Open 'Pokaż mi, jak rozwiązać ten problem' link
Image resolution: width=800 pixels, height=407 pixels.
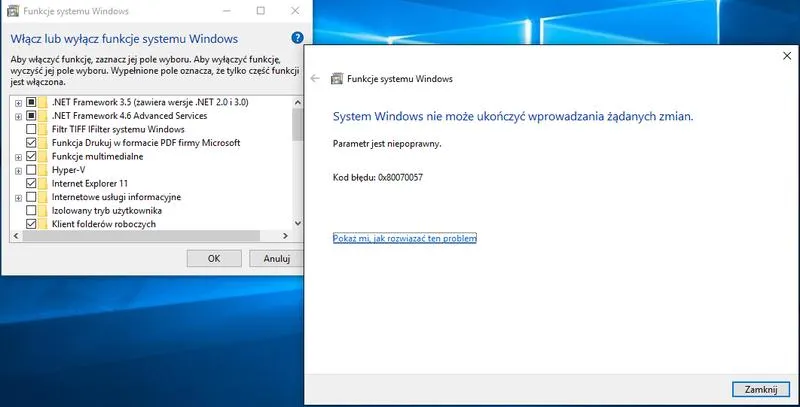click(405, 238)
